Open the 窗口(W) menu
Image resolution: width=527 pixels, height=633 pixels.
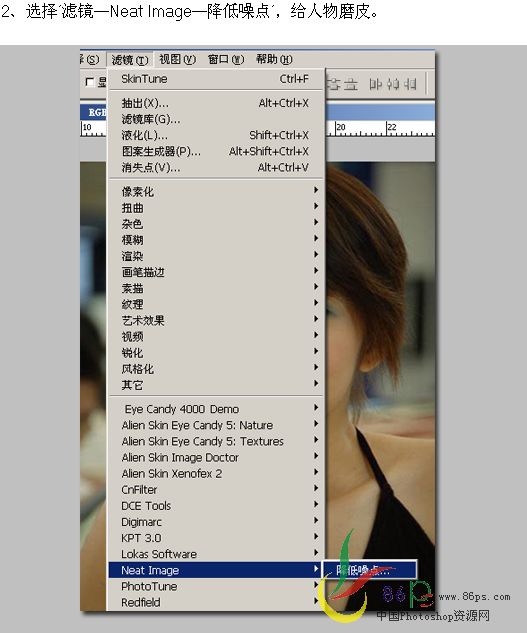(226, 60)
